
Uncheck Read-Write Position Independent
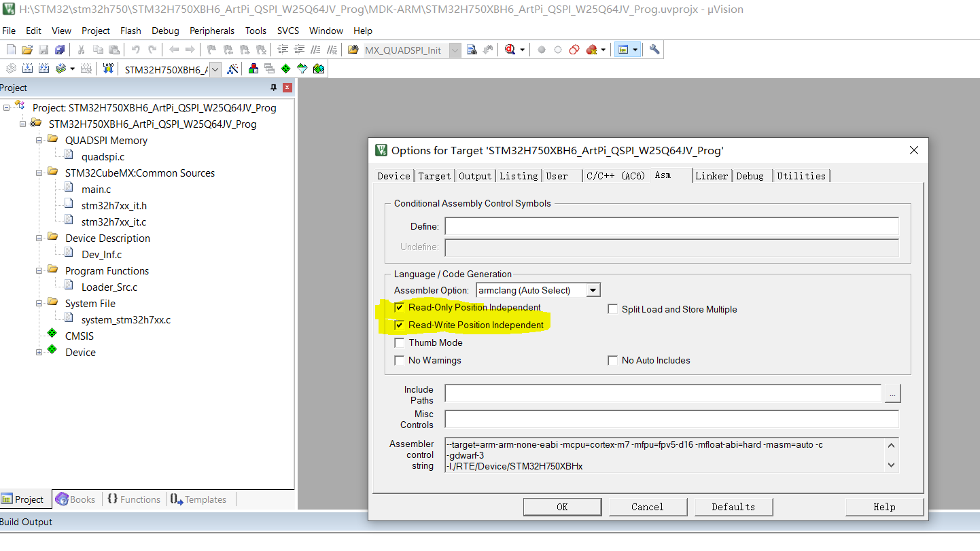399,325
